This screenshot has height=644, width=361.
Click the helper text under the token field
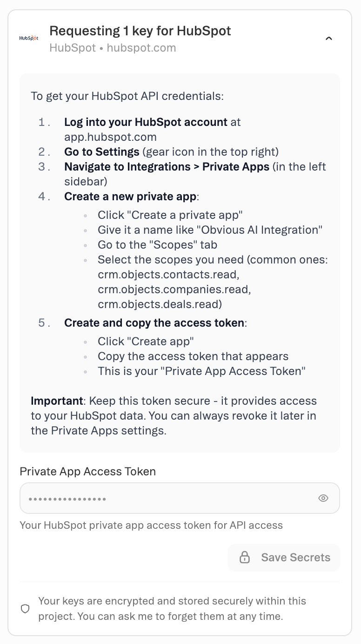[151, 526]
